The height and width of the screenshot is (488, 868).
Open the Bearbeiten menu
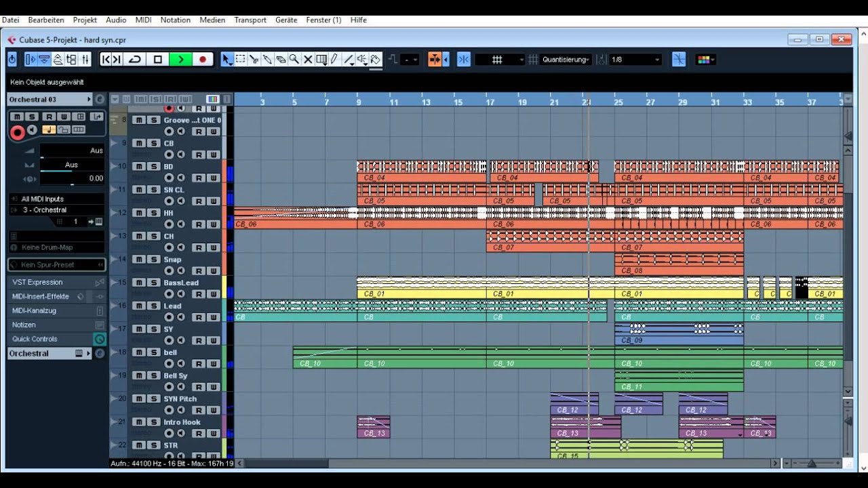click(x=46, y=20)
